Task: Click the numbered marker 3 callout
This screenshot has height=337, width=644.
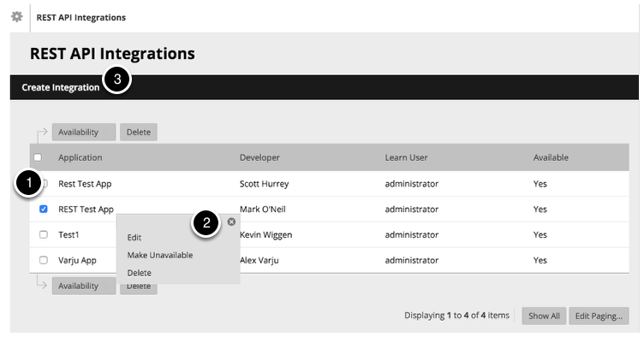Action: [x=117, y=80]
